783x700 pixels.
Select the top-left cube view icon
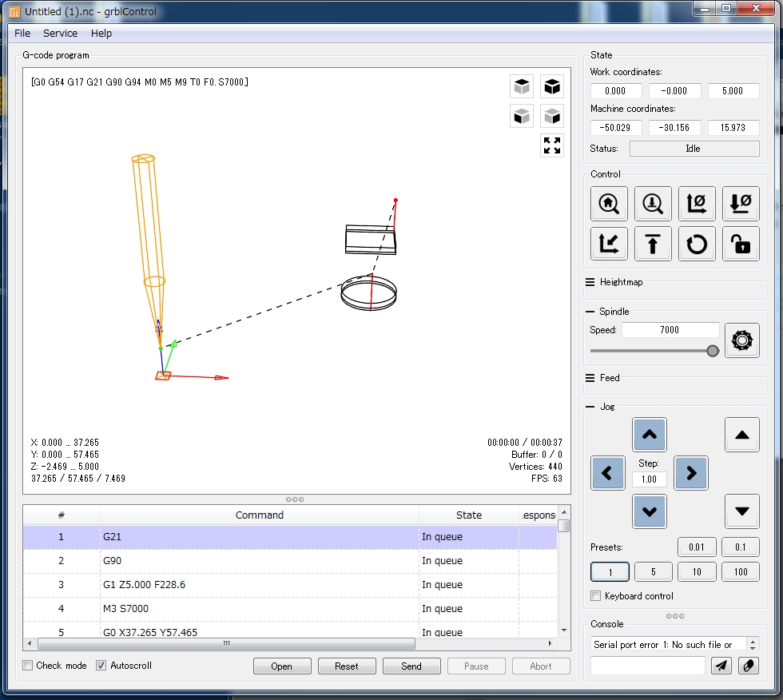tap(522, 87)
